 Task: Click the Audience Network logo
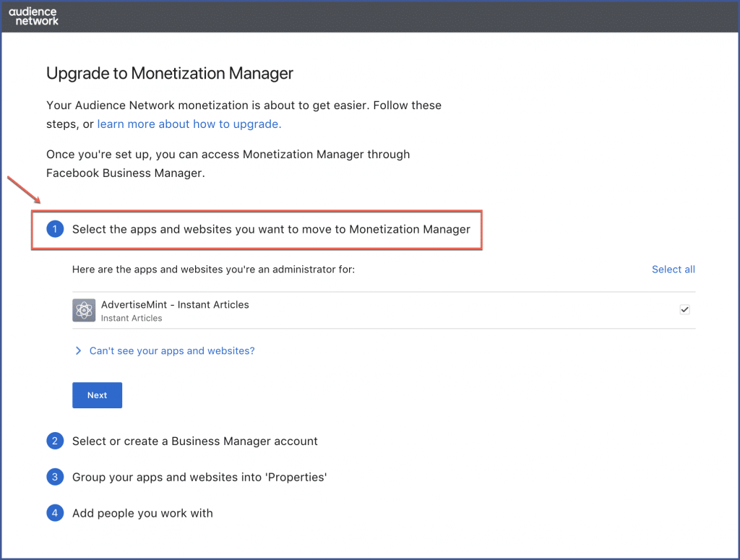pos(33,17)
